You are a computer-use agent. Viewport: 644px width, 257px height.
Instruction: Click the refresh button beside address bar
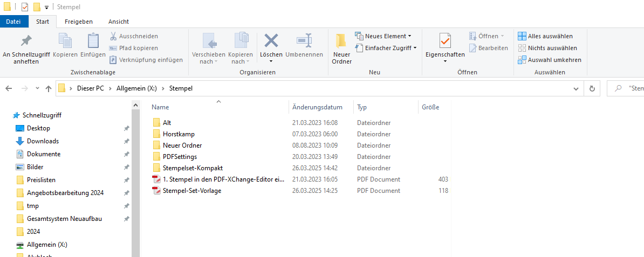point(592,88)
